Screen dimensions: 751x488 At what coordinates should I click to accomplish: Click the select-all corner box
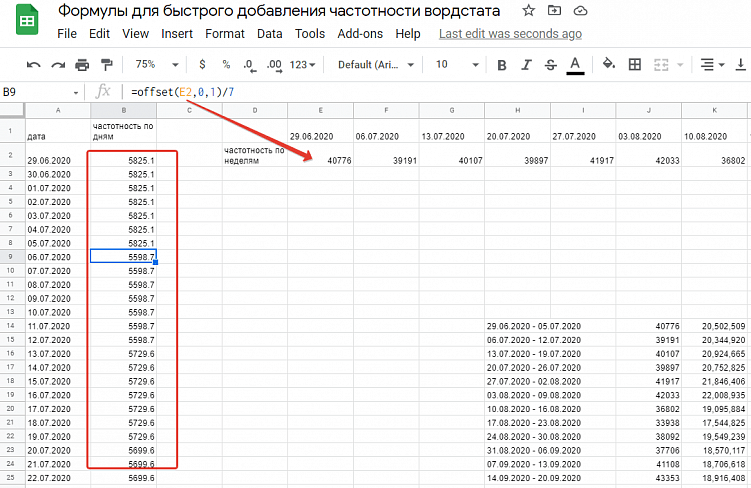click(x=12, y=110)
